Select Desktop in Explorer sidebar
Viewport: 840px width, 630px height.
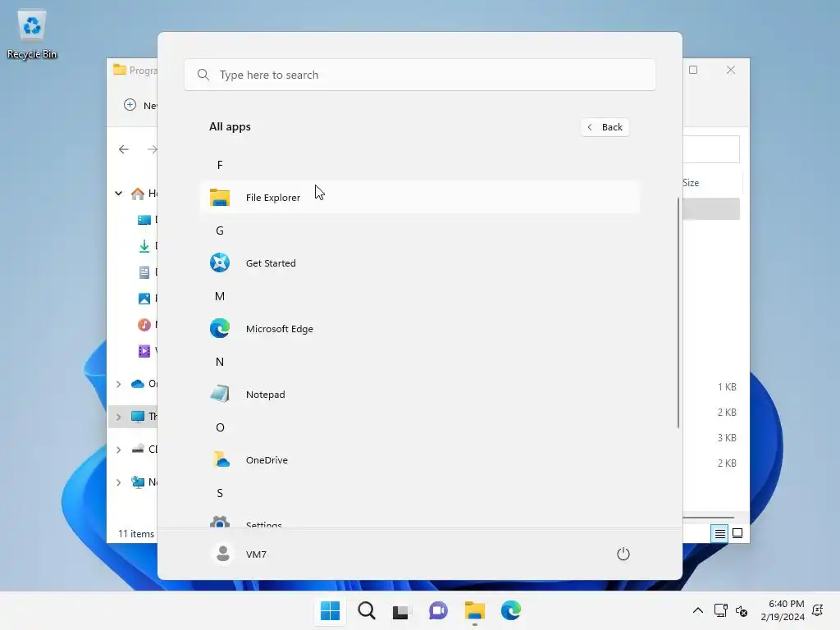147,220
